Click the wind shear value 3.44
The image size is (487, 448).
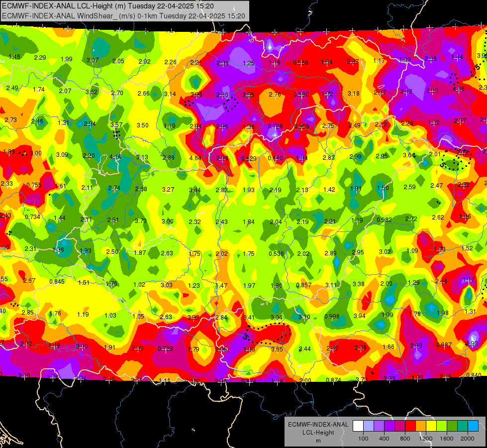(195, 190)
